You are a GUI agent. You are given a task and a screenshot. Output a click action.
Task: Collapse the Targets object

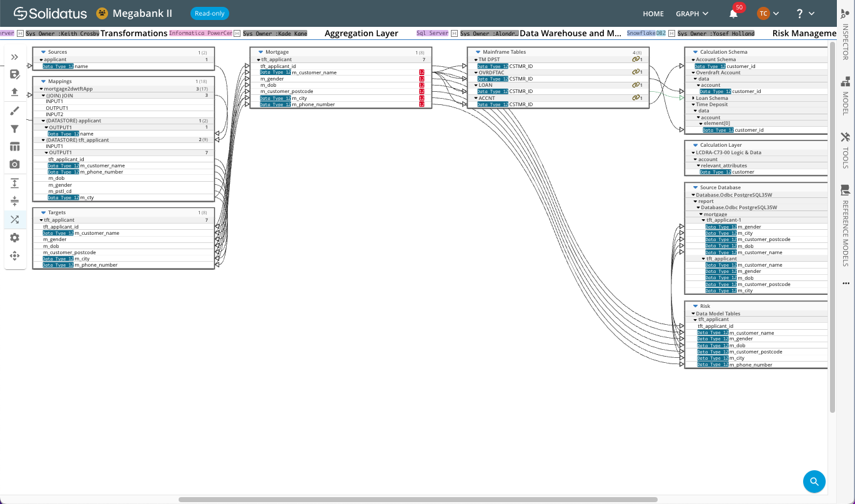tap(43, 212)
